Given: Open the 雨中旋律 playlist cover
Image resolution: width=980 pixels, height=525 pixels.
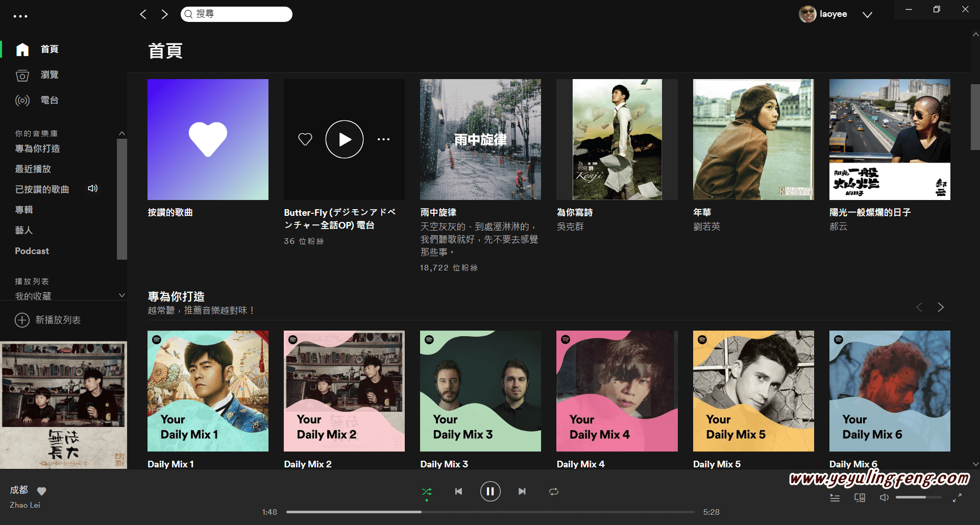Looking at the screenshot, I should click(x=480, y=139).
